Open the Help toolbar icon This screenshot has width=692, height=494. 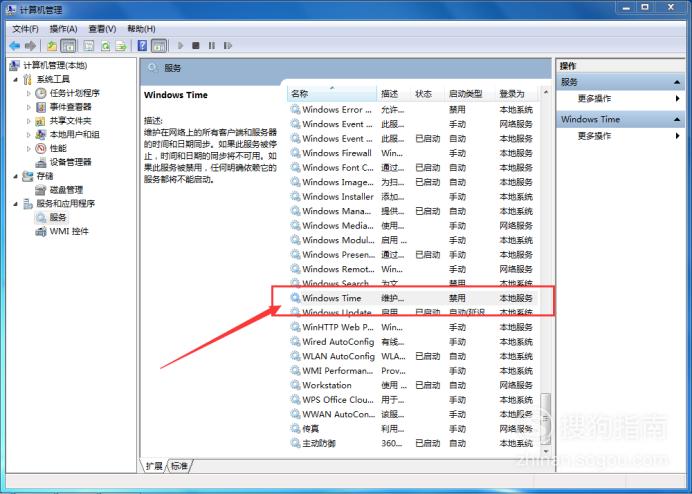(142, 45)
